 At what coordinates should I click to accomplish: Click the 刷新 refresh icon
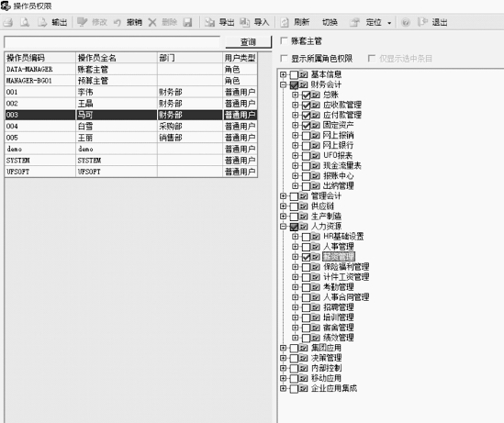(x=285, y=22)
